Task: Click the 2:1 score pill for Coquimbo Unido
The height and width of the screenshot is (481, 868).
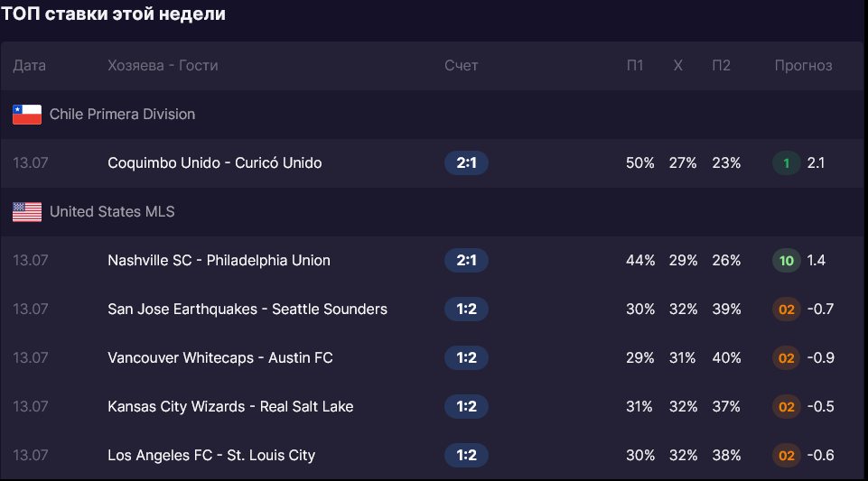Action: pos(466,163)
